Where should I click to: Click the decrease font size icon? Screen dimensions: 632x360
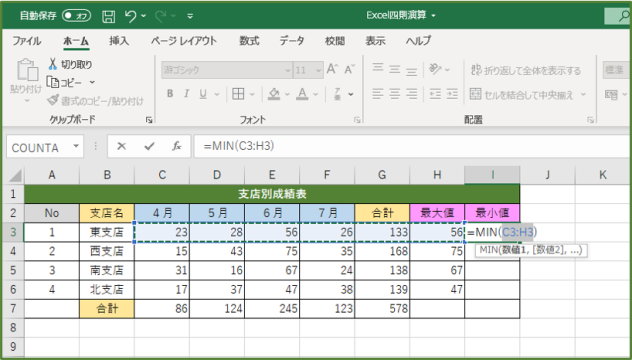[x=349, y=69]
